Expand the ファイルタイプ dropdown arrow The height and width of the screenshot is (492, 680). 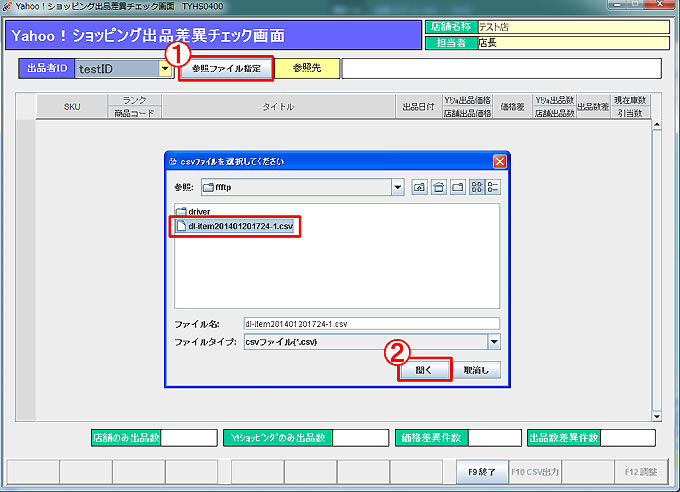(494, 342)
